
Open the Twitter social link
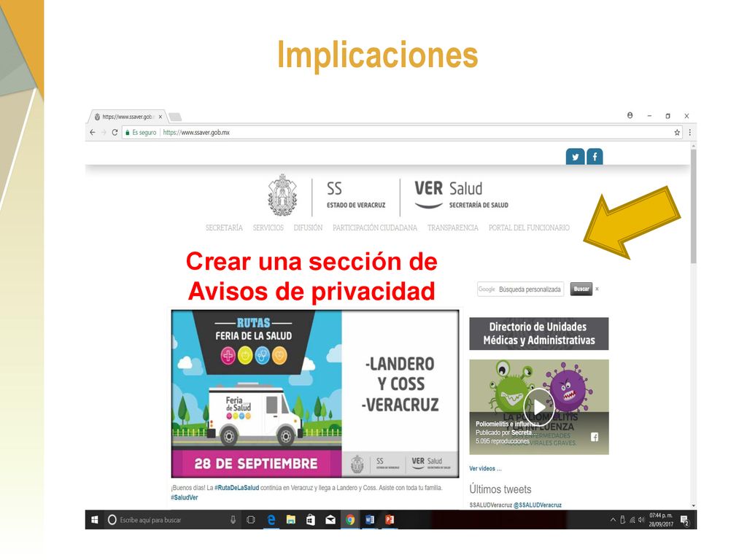[575, 157]
